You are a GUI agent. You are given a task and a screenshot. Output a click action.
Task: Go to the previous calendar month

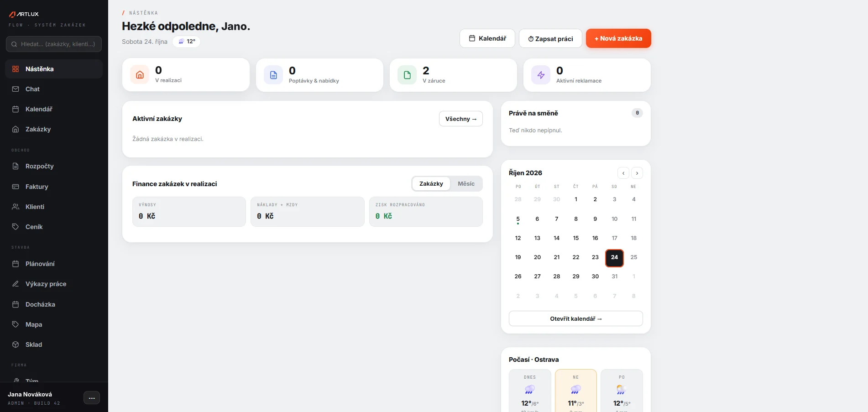pyautogui.click(x=623, y=173)
